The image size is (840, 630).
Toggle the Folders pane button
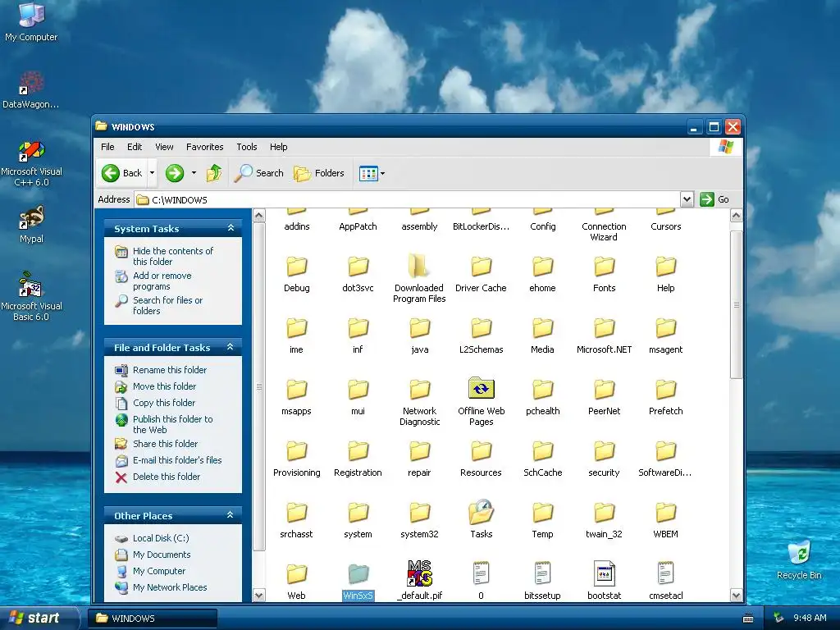coord(319,173)
